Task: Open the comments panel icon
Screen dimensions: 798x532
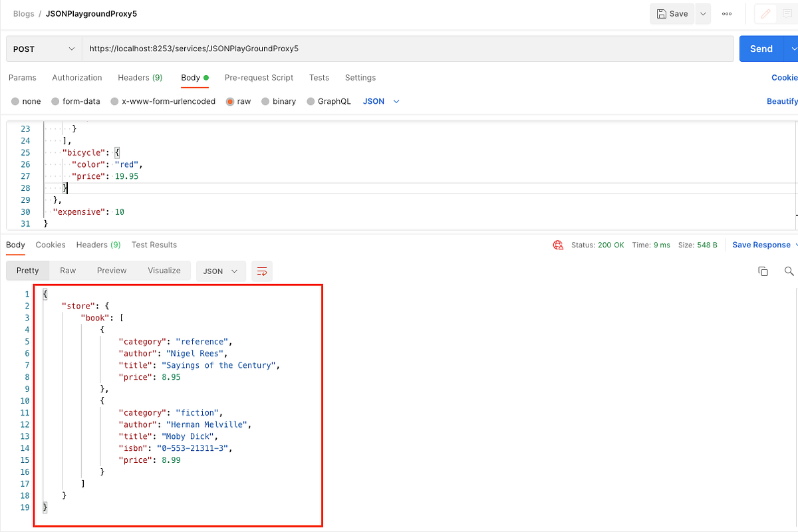Action: coord(788,13)
